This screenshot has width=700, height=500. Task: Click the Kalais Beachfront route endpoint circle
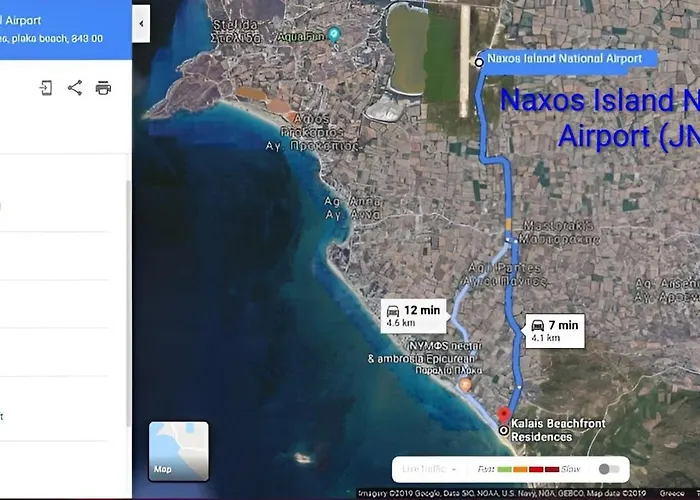pos(503,430)
